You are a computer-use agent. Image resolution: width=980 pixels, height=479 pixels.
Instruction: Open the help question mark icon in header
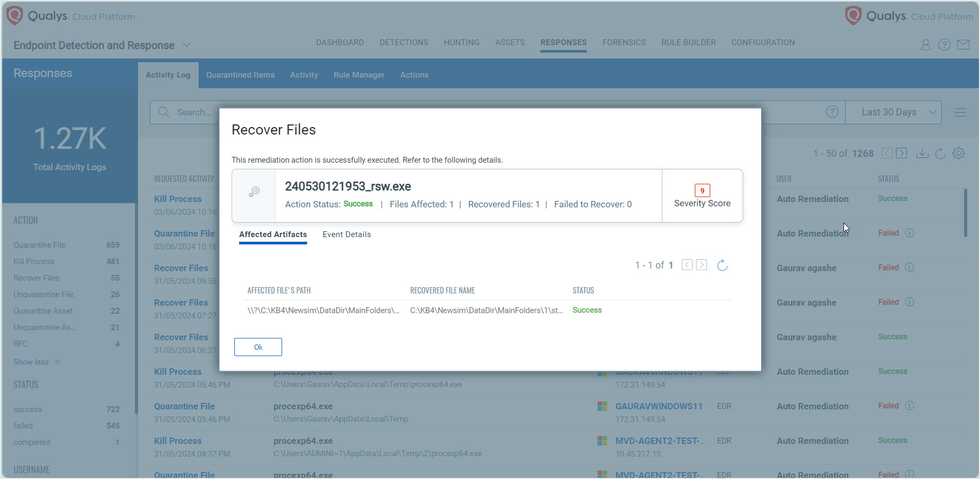point(944,45)
